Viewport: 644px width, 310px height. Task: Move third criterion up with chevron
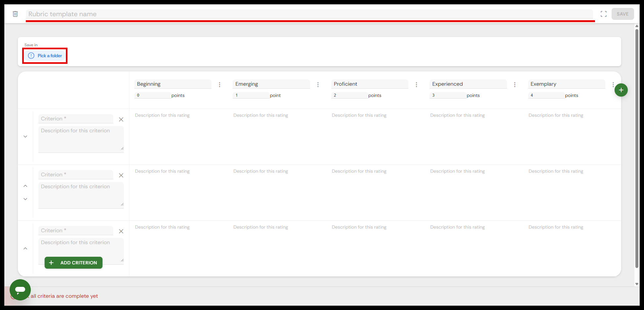point(25,248)
